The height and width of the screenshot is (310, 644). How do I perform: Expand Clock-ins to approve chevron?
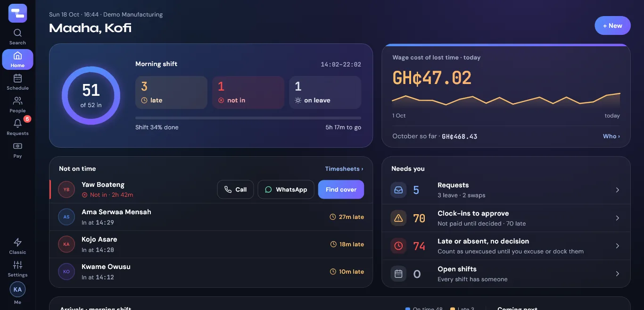(x=618, y=218)
